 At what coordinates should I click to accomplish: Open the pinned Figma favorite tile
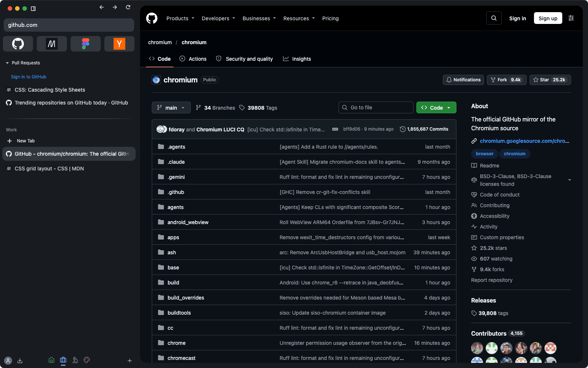pos(86,44)
